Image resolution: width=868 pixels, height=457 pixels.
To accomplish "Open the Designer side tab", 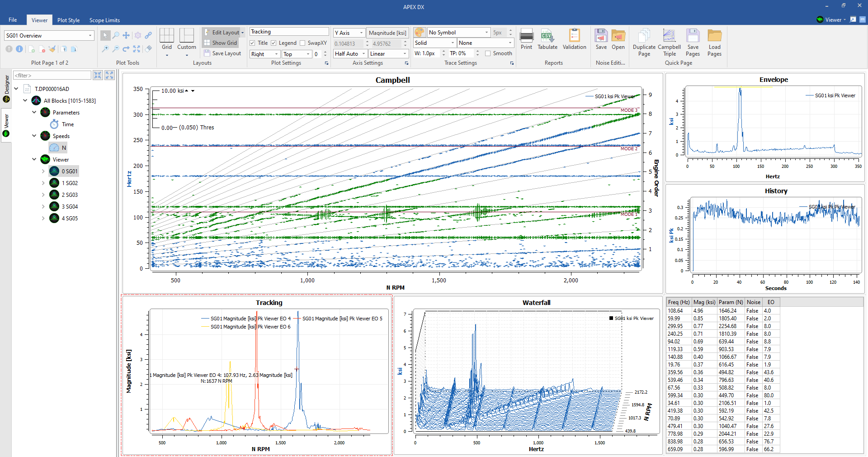I will tap(6, 89).
